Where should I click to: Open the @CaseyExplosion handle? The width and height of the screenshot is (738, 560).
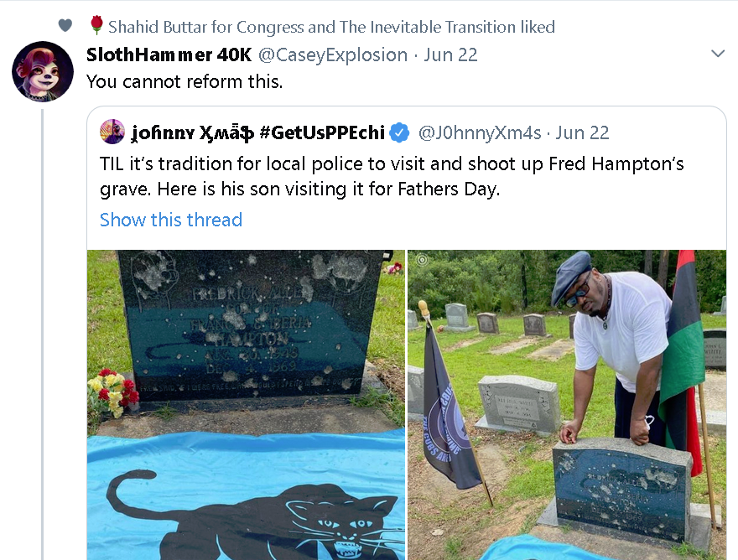[x=333, y=55]
